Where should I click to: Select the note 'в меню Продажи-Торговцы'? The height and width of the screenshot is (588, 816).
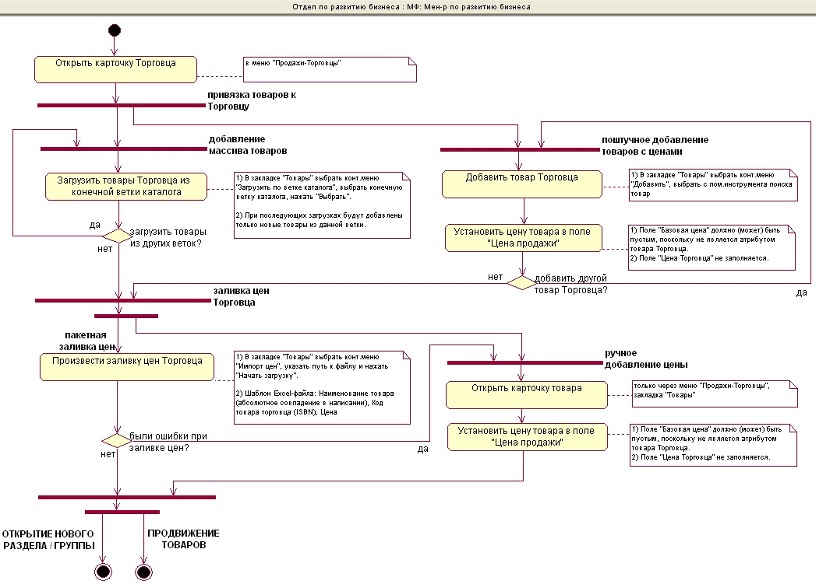(x=328, y=68)
